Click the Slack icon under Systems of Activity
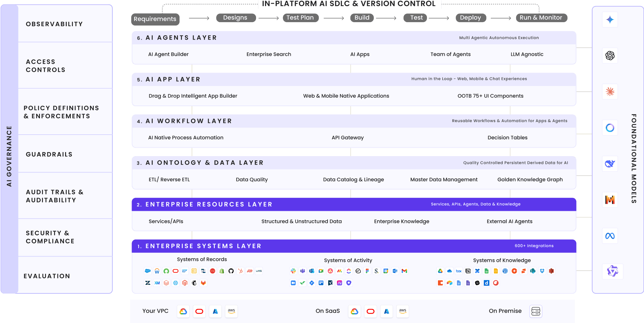 coord(293,271)
